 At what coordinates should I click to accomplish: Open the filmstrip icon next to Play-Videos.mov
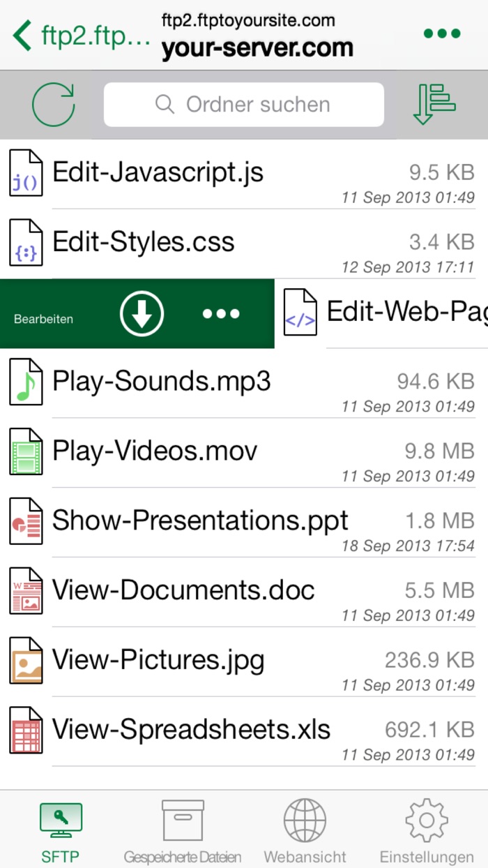pyautogui.click(x=26, y=451)
